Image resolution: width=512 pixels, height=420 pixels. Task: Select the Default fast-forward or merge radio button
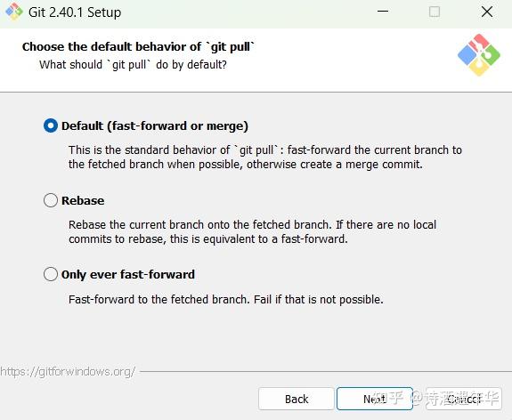pos(51,125)
